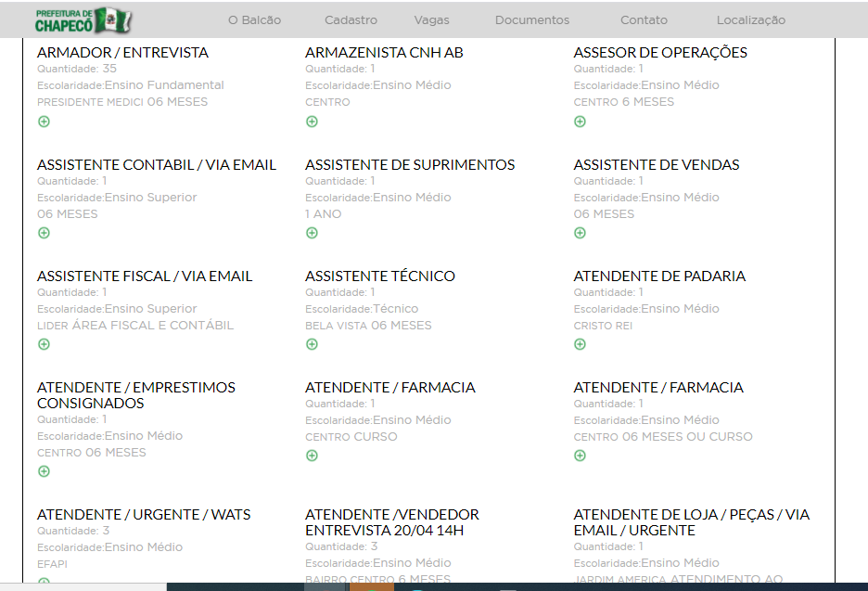Expand ATENDENTE / FARMACIA with 06 MESES OU CURSO
The height and width of the screenshot is (591, 868).
coord(580,456)
